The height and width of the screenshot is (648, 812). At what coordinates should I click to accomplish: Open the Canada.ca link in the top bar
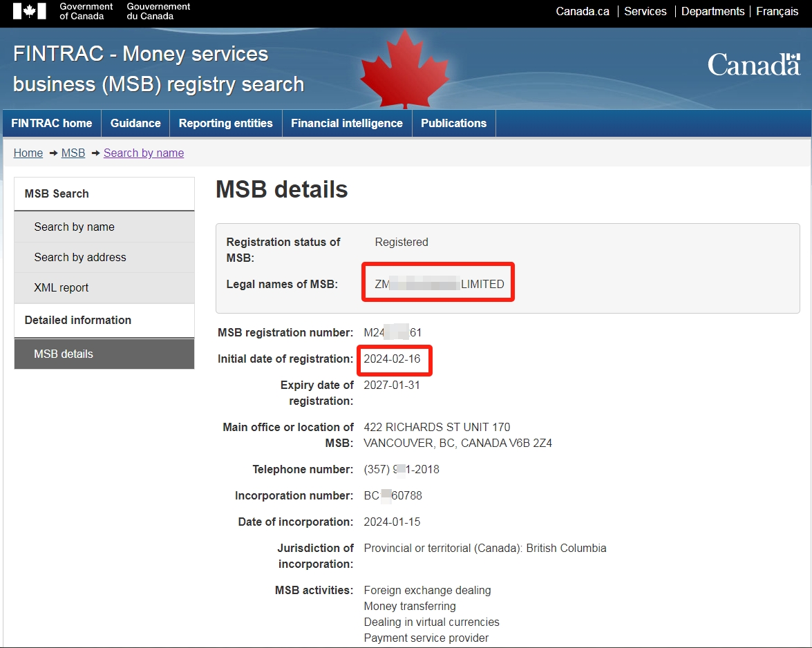583,12
